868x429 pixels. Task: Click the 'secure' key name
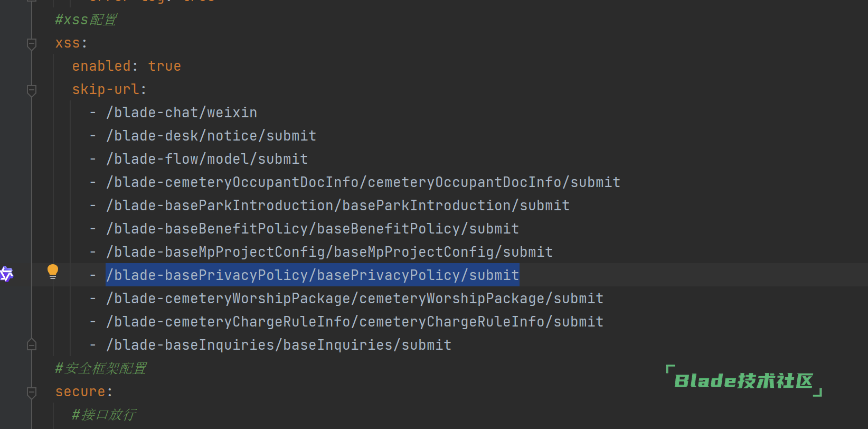click(80, 392)
